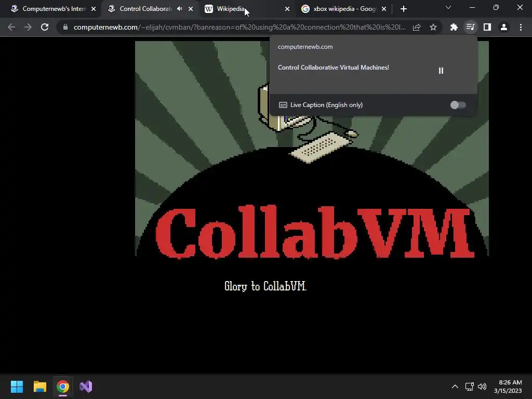The width and height of the screenshot is (532, 399).
Task: Go forward to next page
Action: 28,27
